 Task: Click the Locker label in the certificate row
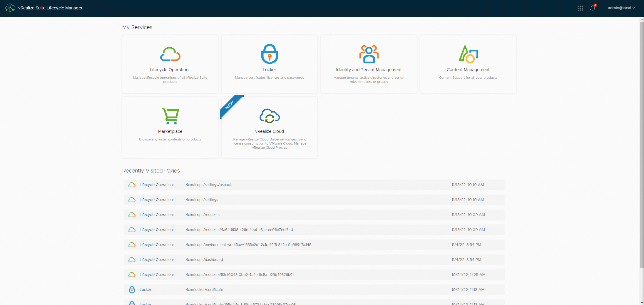(x=145, y=290)
